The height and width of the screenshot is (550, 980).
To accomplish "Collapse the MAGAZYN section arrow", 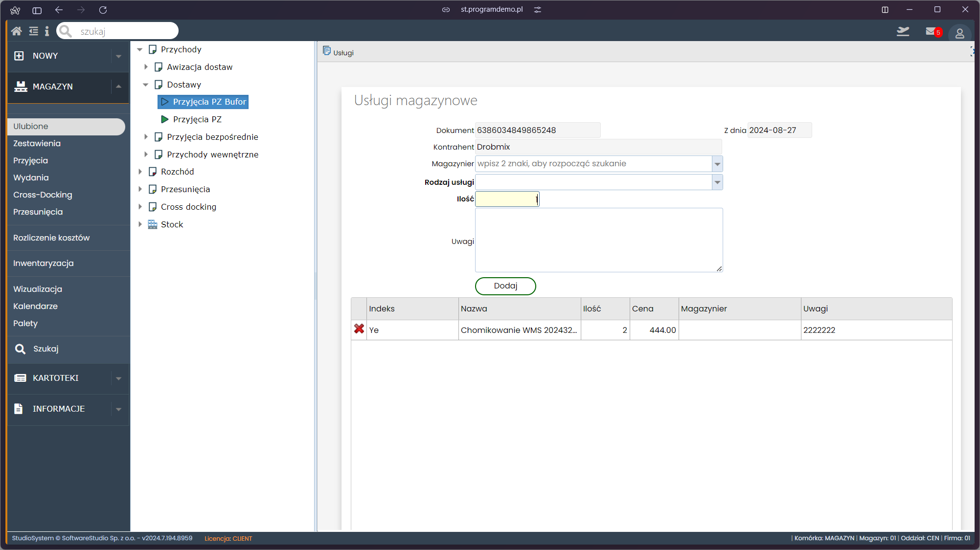I will (118, 87).
